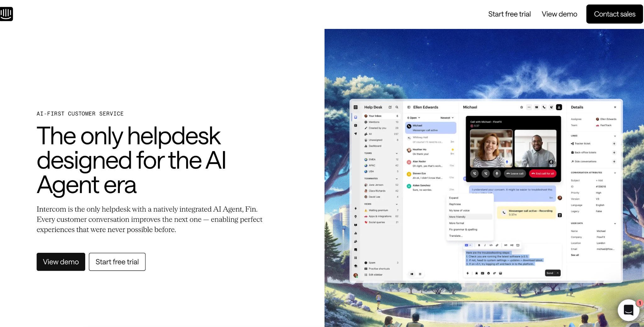Click the outlined Start free trial button
This screenshot has height=327, width=644.
pyautogui.click(x=117, y=262)
